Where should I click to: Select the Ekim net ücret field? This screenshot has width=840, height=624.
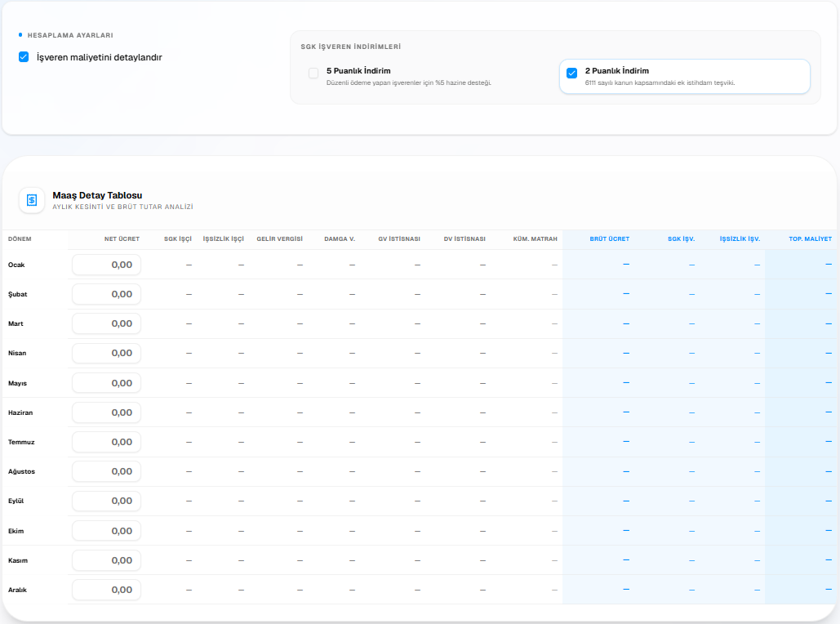[x=107, y=531]
